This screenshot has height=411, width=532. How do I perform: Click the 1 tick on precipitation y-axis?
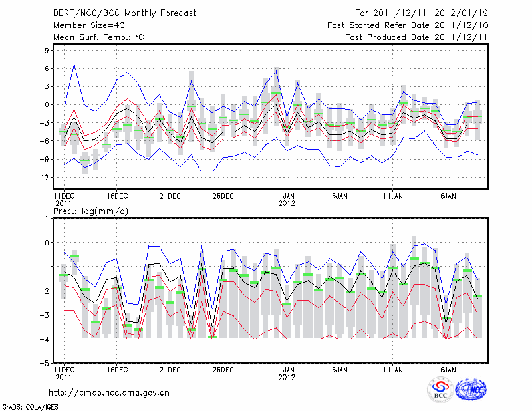coord(47,218)
